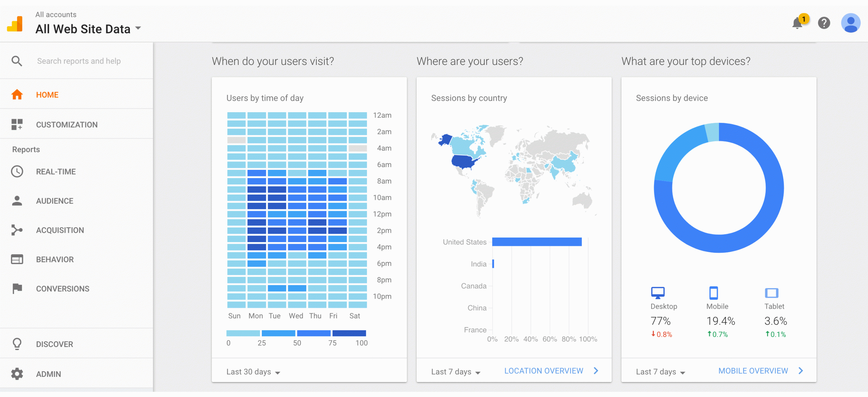Click the Admin gear icon
The height and width of the screenshot is (397, 868).
coord(17,374)
